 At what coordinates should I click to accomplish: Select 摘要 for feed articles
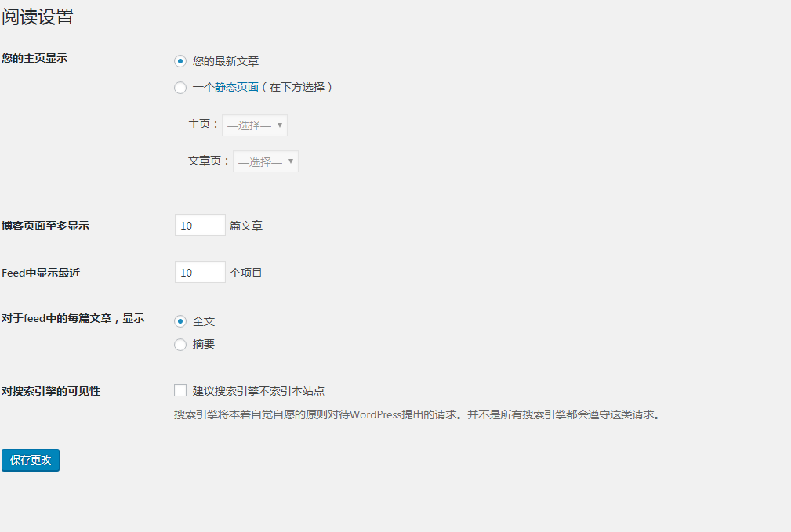(x=180, y=345)
